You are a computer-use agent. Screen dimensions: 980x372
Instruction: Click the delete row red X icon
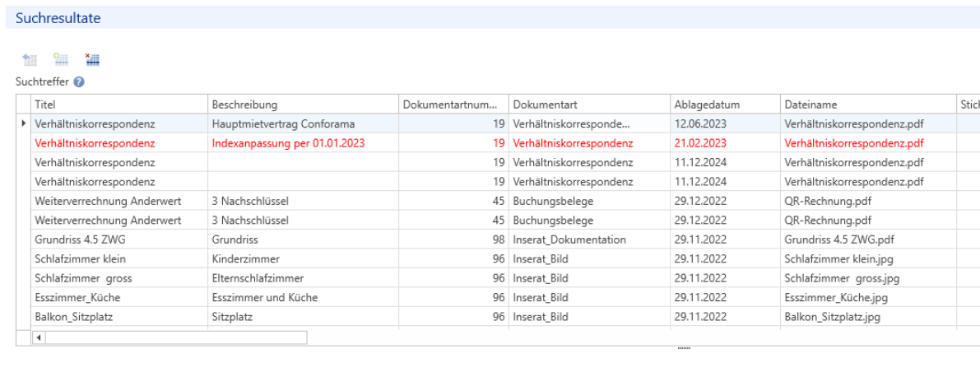tap(92, 60)
